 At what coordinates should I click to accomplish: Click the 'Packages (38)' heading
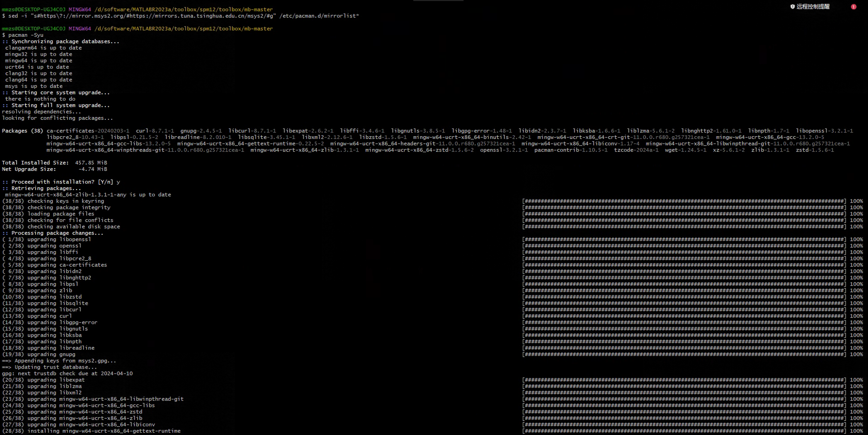pos(22,131)
